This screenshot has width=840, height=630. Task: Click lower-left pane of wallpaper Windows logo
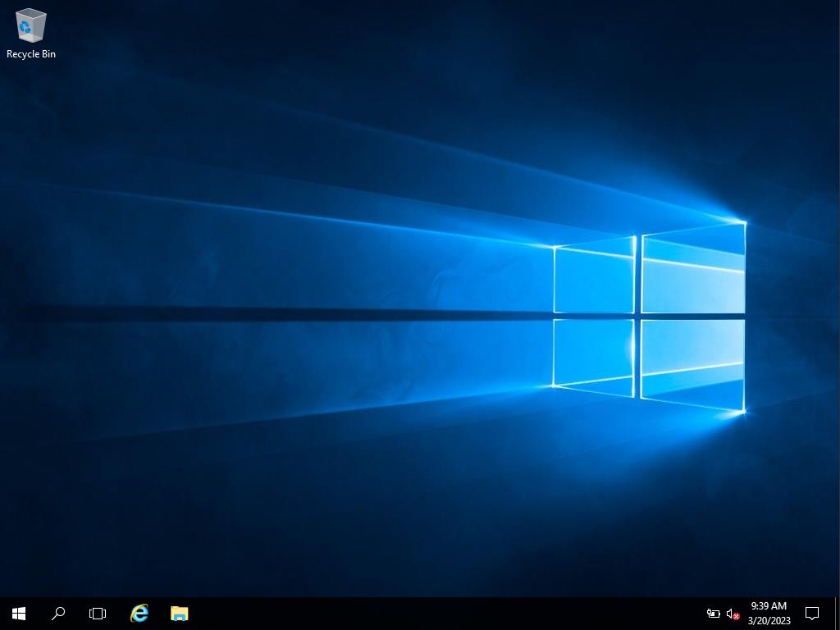(x=594, y=354)
